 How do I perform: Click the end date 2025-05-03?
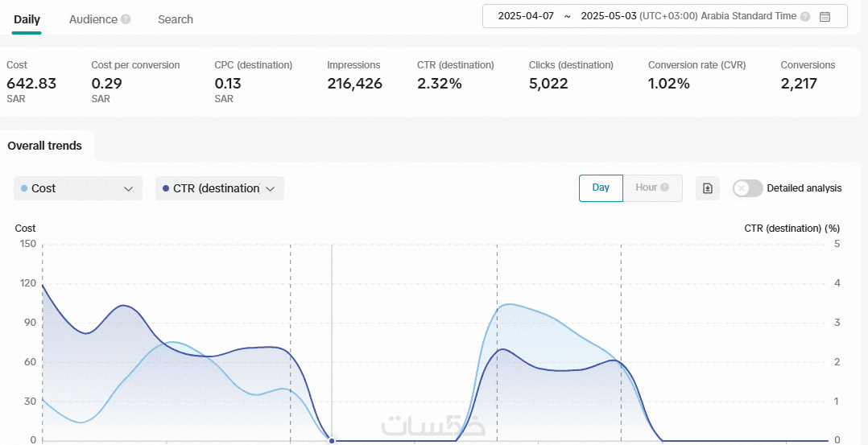click(609, 16)
